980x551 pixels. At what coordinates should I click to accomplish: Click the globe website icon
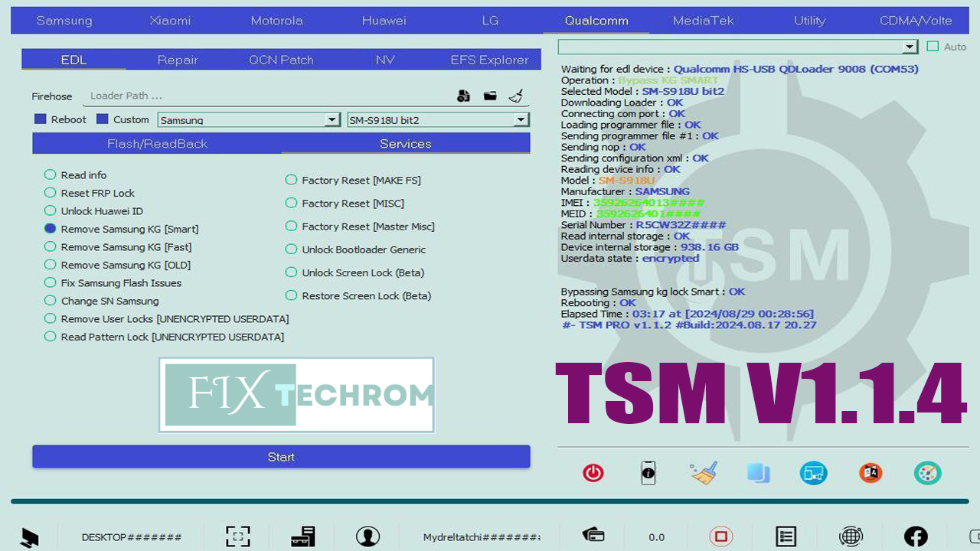(851, 536)
